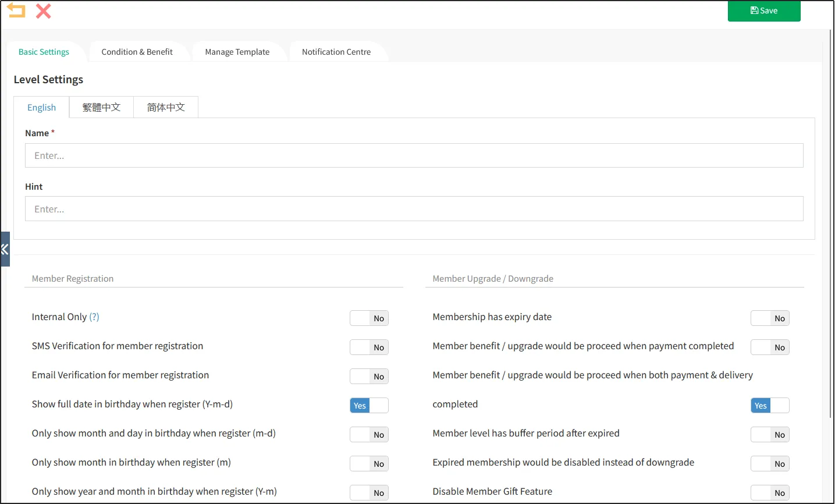Enable Member level buffer period after expired

tap(769, 435)
